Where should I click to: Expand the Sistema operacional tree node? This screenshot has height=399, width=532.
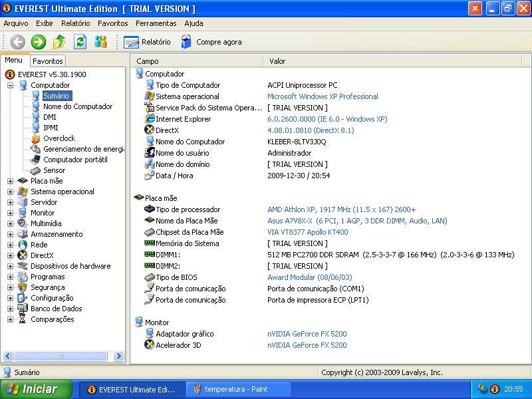[x=10, y=192]
